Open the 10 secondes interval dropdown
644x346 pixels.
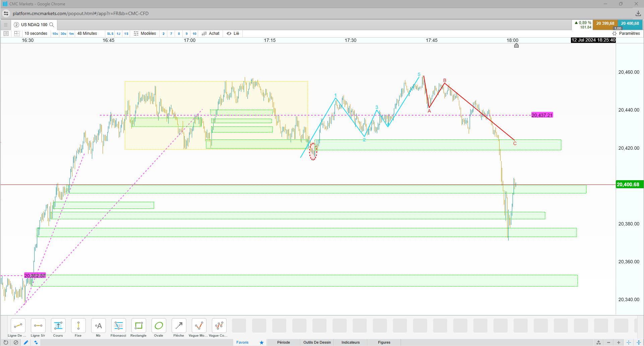coord(36,33)
